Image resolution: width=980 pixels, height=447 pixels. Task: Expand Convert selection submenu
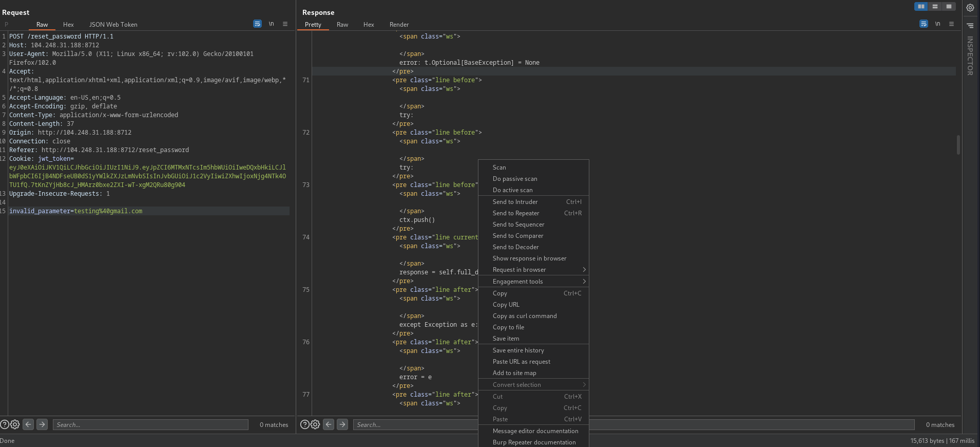533,385
